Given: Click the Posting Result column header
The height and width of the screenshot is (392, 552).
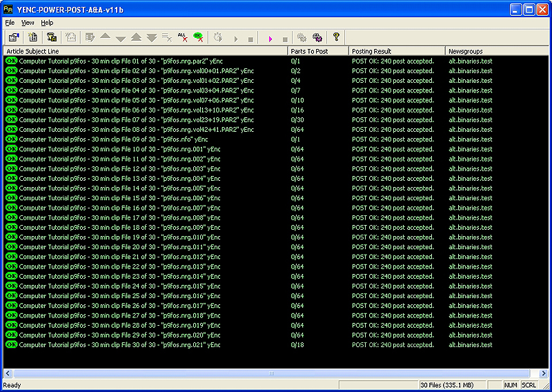Looking at the screenshot, I should 397,51.
